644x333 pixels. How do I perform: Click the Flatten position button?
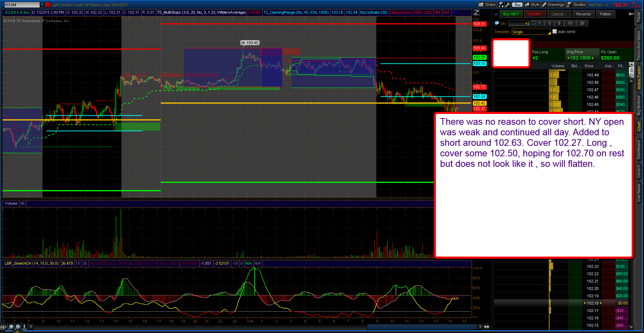click(x=605, y=14)
